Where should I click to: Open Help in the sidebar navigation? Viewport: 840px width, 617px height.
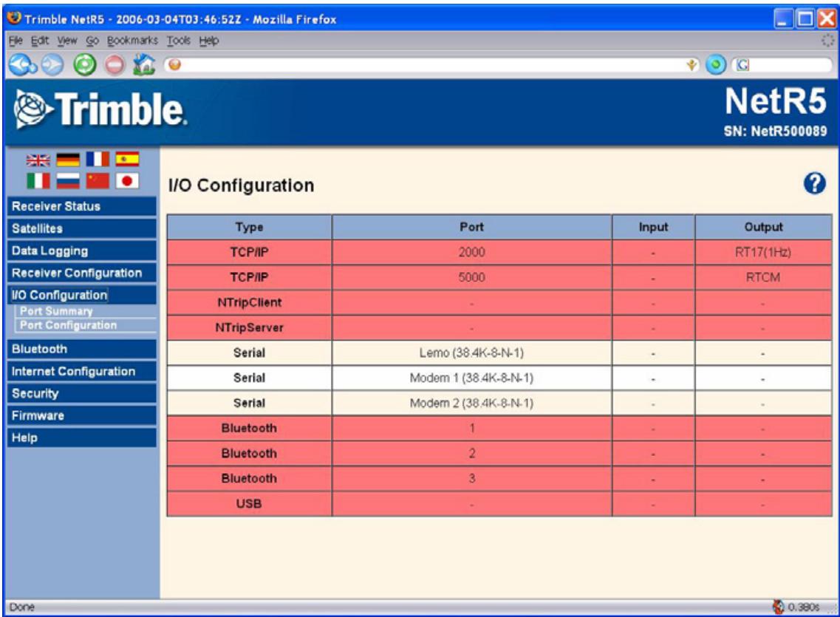pyautogui.click(x=81, y=437)
